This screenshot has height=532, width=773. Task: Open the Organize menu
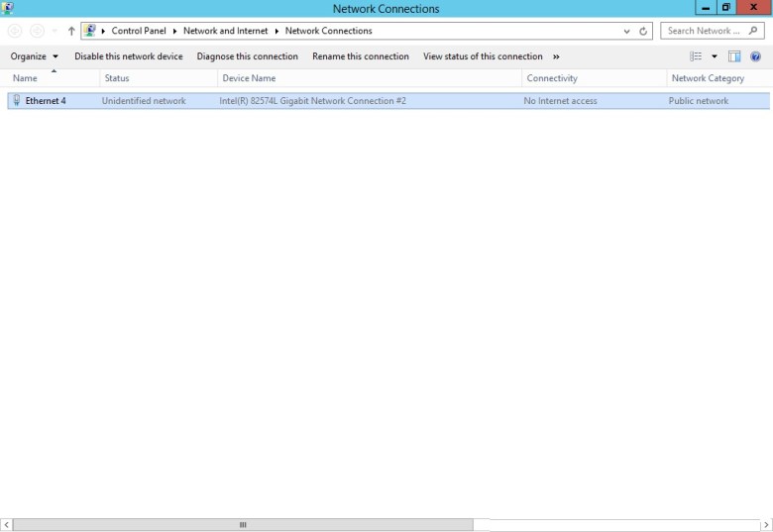click(35, 56)
